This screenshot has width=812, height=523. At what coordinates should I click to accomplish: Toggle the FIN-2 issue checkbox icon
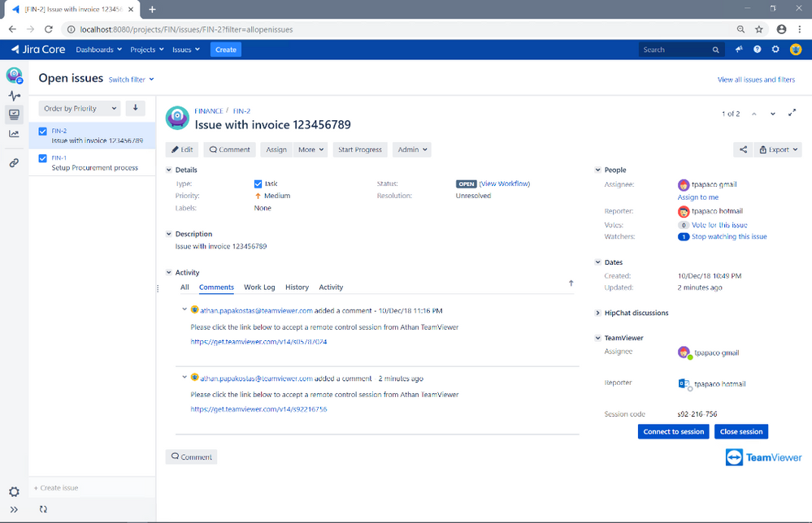[x=43, y=132]
